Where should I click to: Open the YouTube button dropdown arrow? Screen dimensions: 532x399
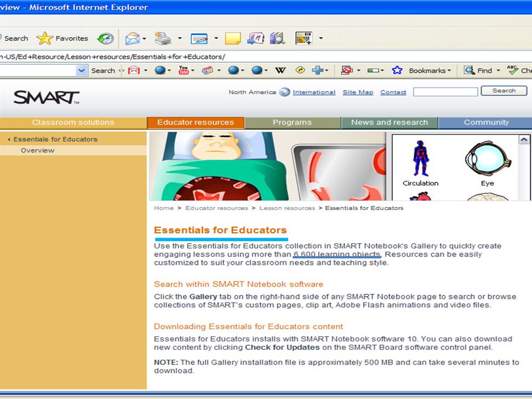(x=193, y=70)
